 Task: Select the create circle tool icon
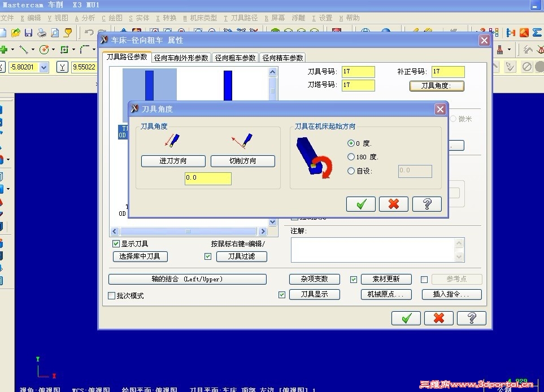coord(44,50)
